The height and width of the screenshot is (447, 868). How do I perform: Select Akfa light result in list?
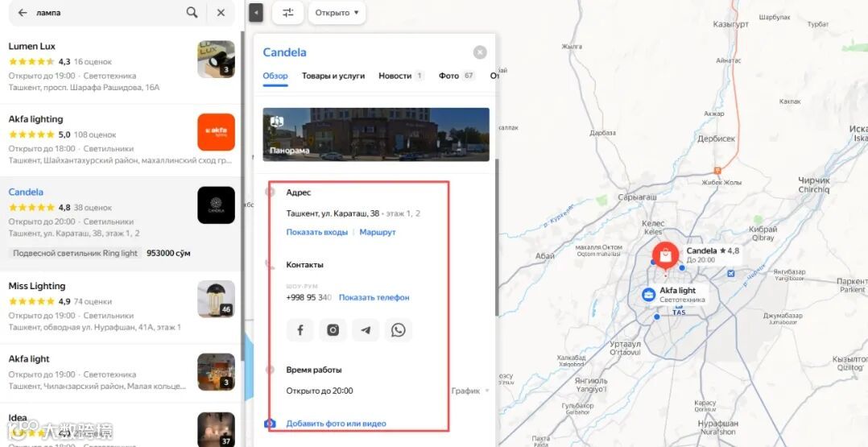[x=120, y=374]
